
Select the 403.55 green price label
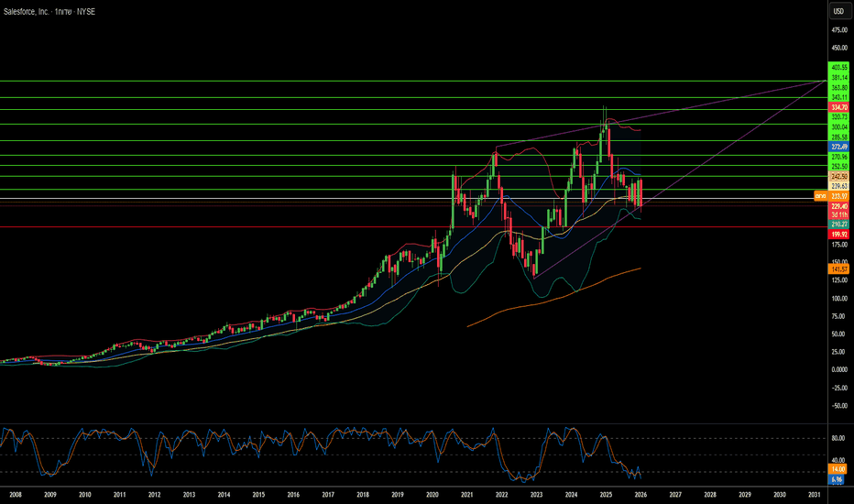click(838, 68)
